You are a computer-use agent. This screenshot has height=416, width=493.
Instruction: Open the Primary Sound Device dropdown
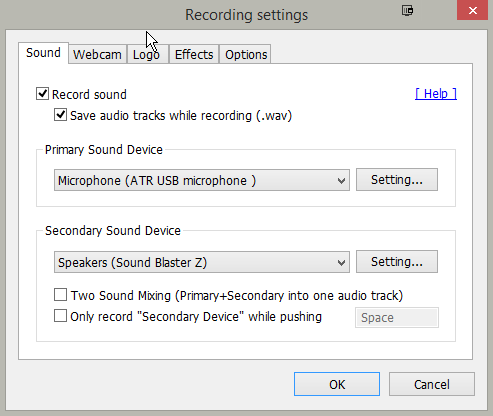202,180
